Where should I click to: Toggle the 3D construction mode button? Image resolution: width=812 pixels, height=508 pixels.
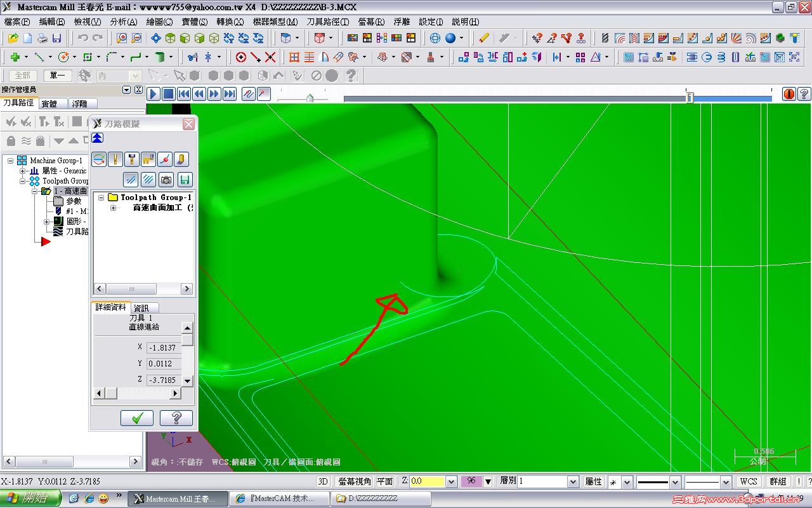[x=323, y=481]
